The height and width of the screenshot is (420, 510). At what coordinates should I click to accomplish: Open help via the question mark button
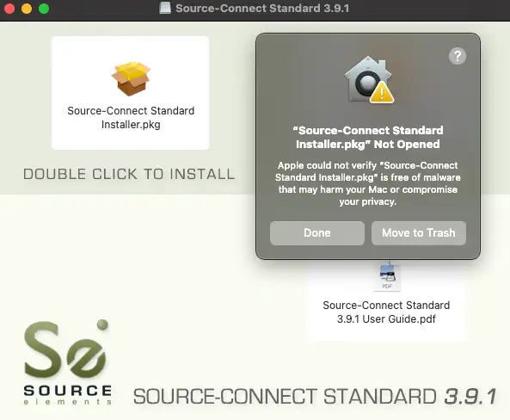(458, 56)
